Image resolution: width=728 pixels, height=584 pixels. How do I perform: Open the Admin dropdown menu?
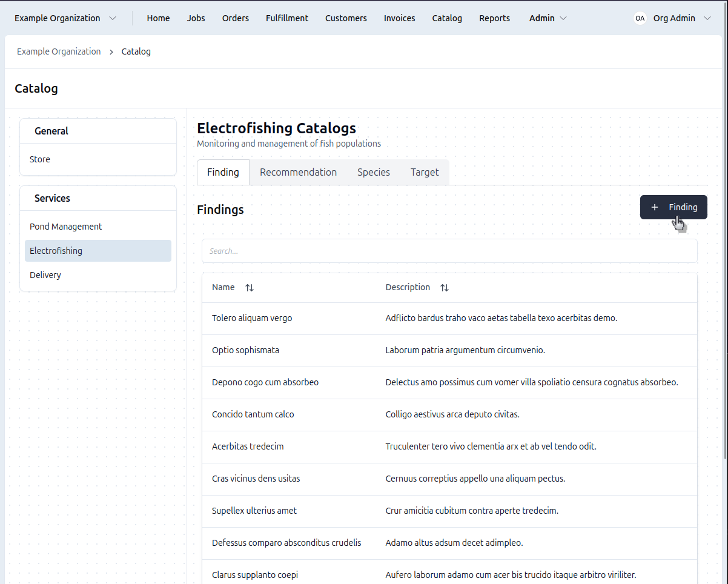pyautogui.click(x=548, y=18)
